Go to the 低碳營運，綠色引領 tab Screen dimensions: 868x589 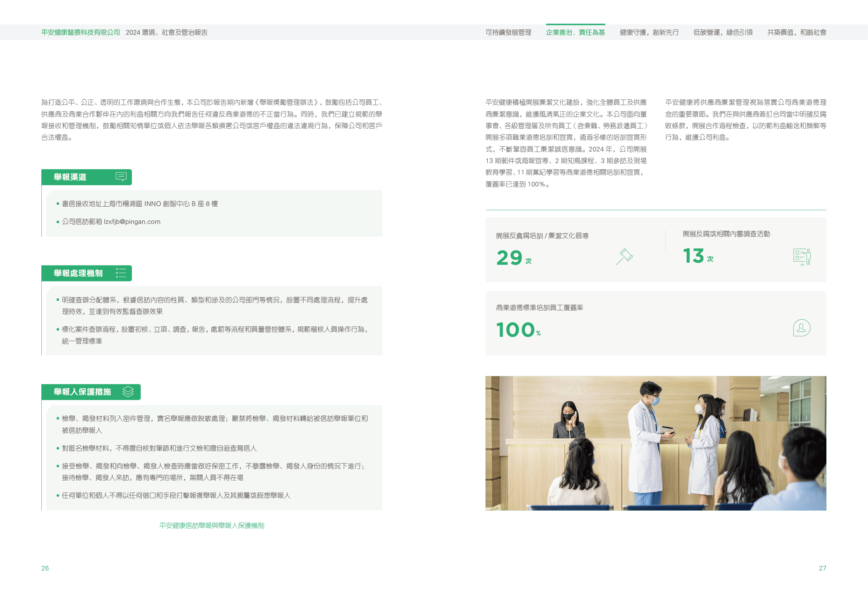(x=723, y=33)
